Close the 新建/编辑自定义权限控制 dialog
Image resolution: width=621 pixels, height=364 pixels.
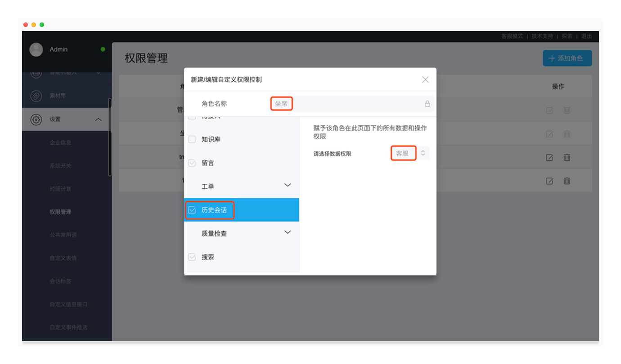[x=425, y=80]
